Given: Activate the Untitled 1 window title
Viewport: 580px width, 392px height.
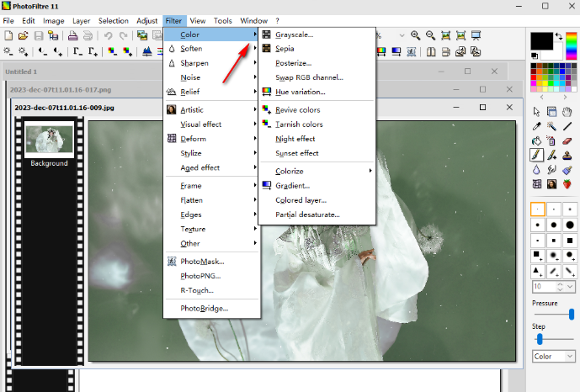Looking at the screenshot, I should [x=21, y=72].
